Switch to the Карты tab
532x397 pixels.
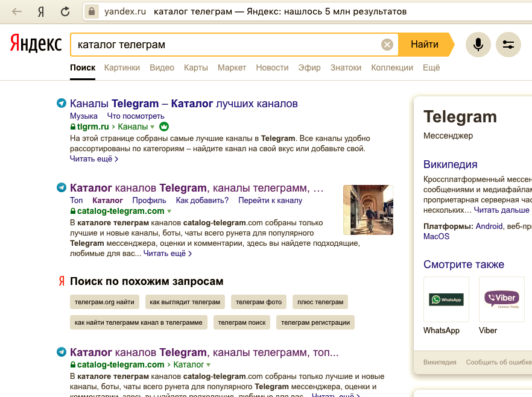click(196, 67)
